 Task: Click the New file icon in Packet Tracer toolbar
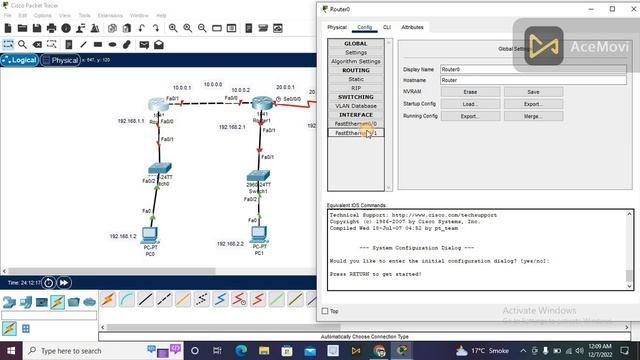(8, 28)
